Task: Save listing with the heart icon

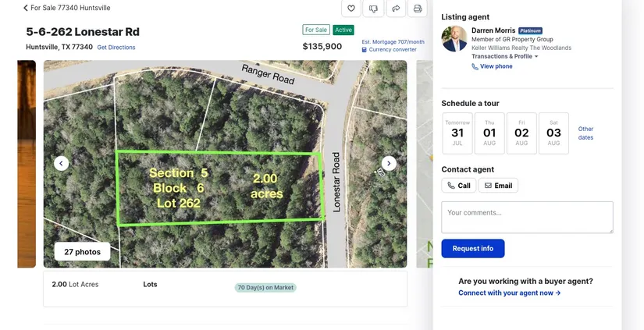Action: point(351,9)
